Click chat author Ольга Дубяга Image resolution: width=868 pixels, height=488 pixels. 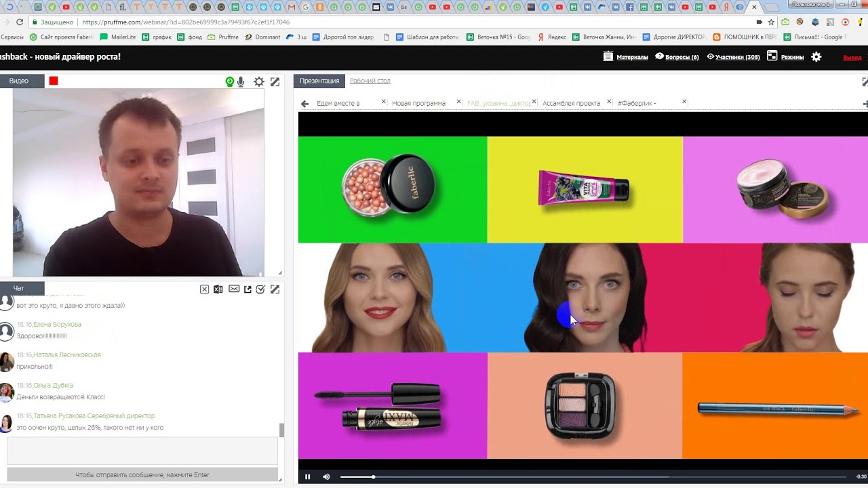click(53, 386)
